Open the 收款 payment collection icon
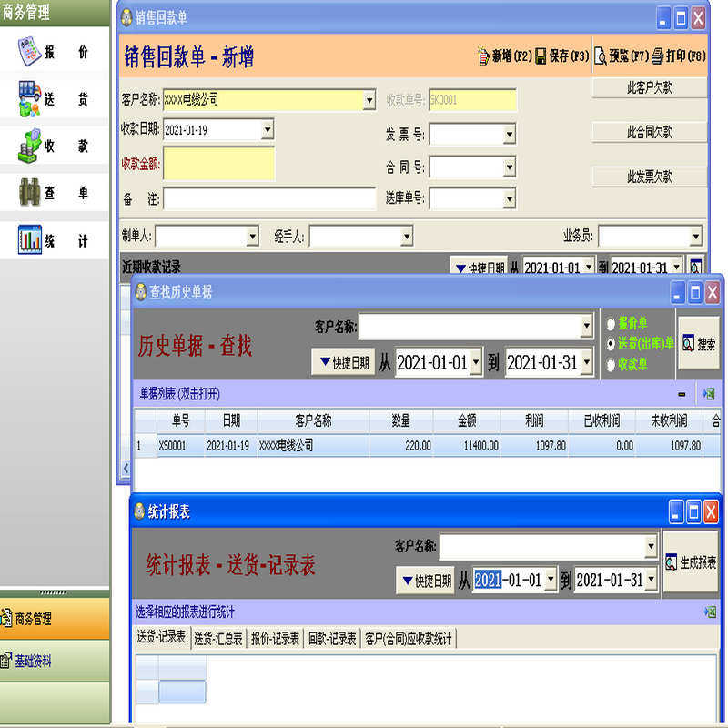 [30, 146]
